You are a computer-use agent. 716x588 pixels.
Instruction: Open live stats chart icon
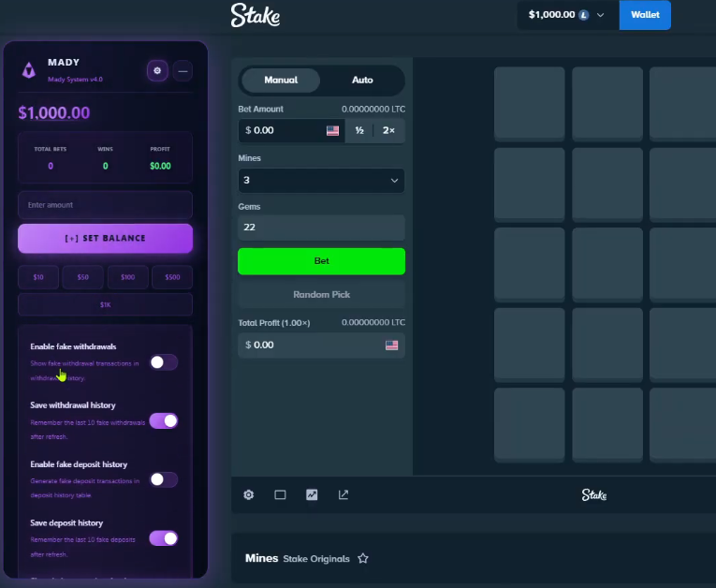point(312,494)
